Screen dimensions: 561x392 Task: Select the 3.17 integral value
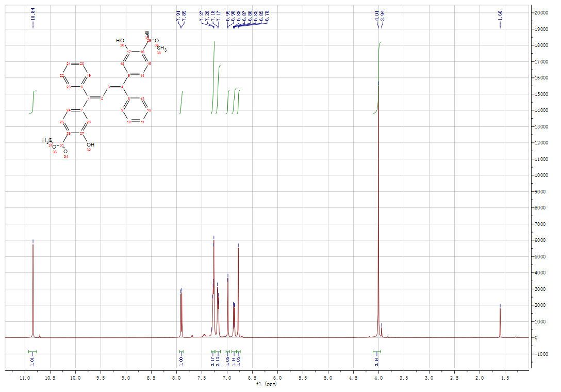click(213, 361)
